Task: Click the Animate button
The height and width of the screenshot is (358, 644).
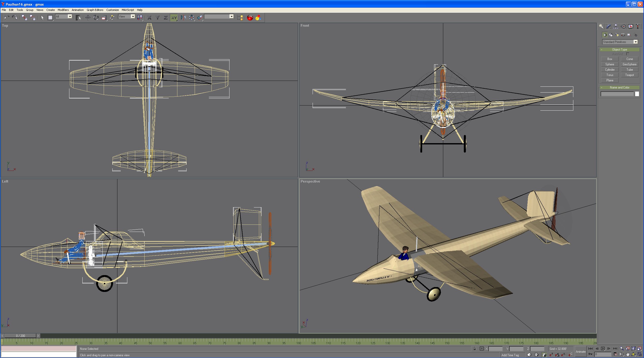Action: pyautogui.click(x=580, y=351)
